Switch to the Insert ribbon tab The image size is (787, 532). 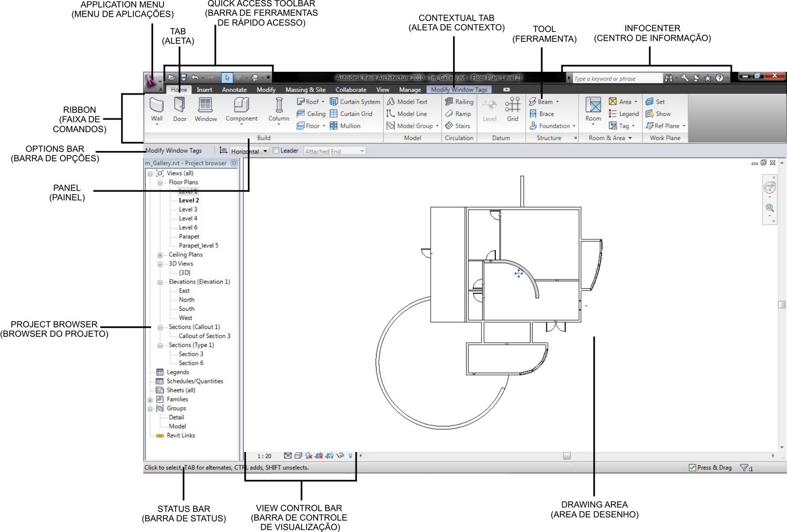[x=204, y=89]
